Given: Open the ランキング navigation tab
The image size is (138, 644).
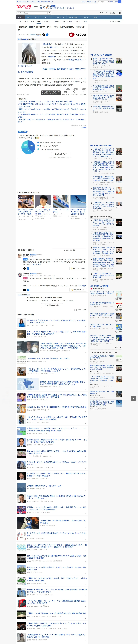Looking at the screenshot, I should pyautogui.click(x=86, y=17).
